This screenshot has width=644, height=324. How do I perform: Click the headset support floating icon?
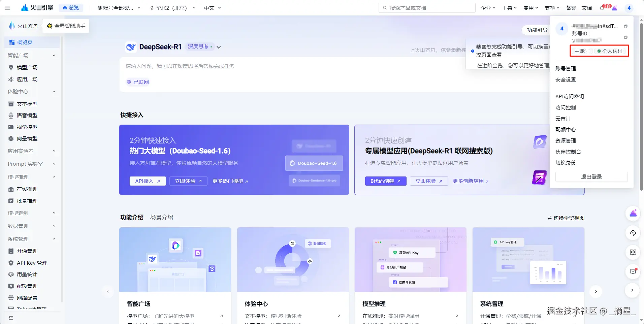633,233
